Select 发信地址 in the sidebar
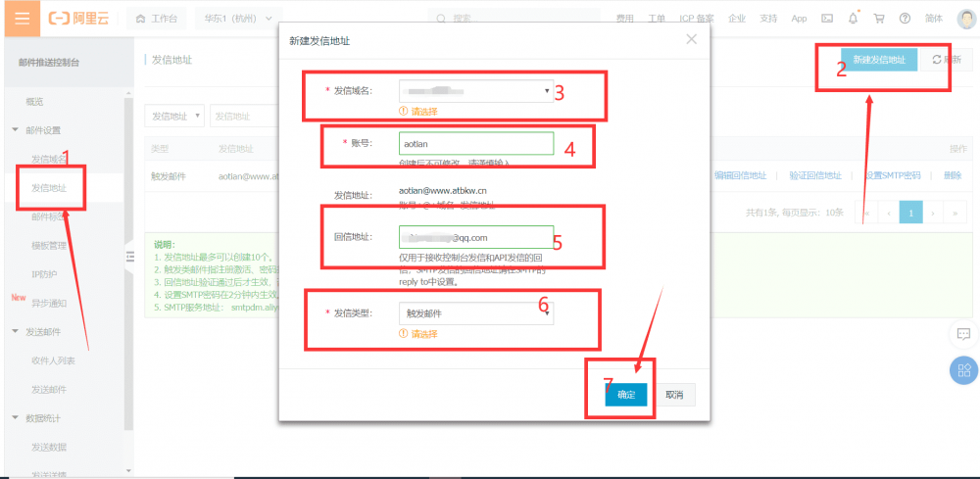980x479 pixels. [x=49, y=187]
